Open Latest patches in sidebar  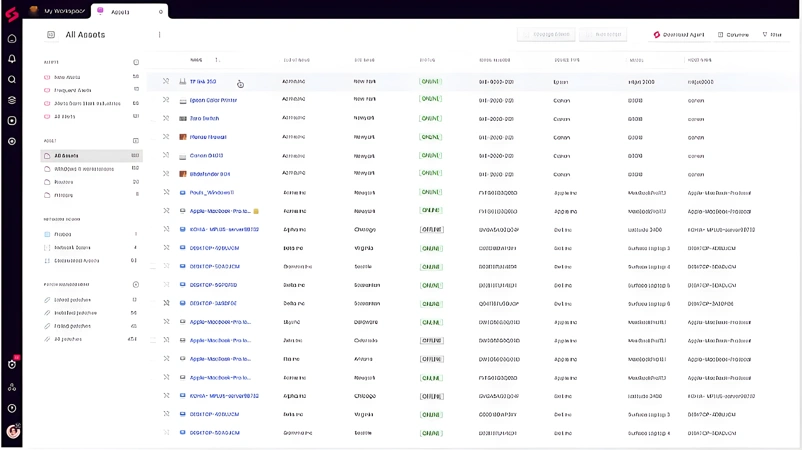point(72,300)
